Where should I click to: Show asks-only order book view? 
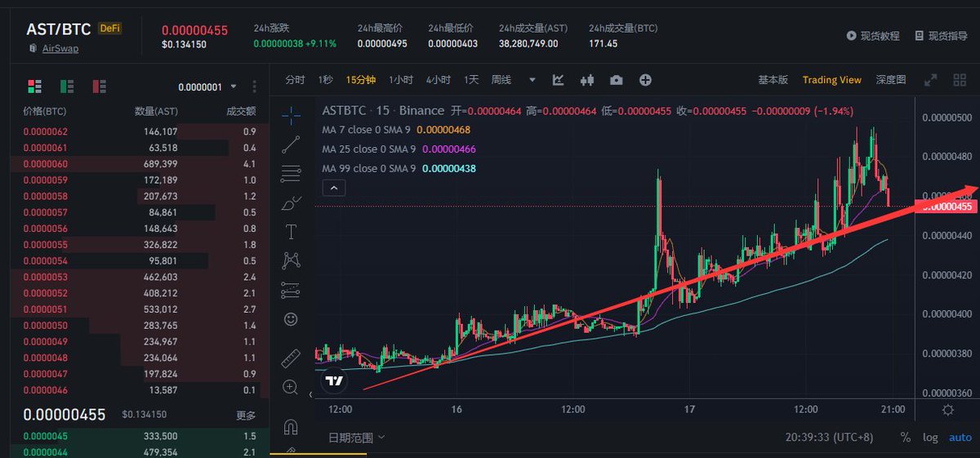pyautogui.click(x=100, y=86)
